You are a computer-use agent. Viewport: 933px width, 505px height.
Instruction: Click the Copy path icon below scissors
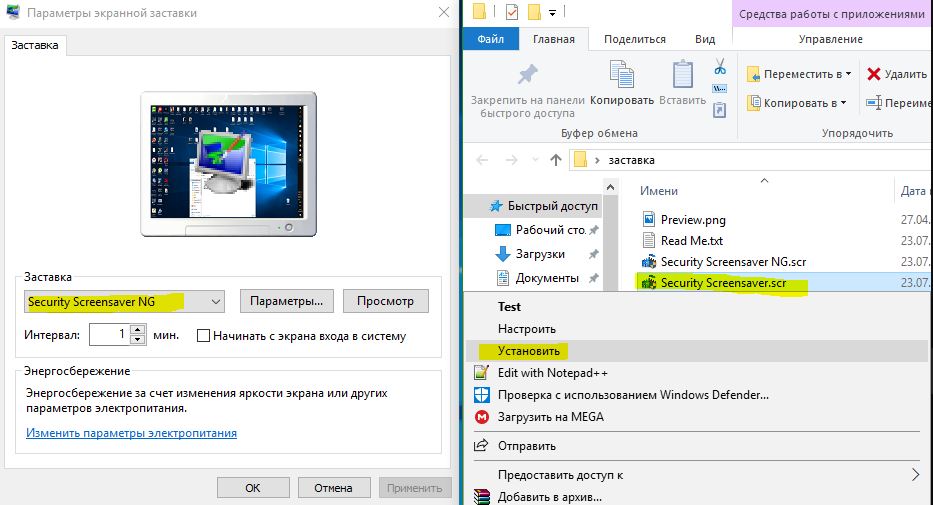(x=719, y=89)
